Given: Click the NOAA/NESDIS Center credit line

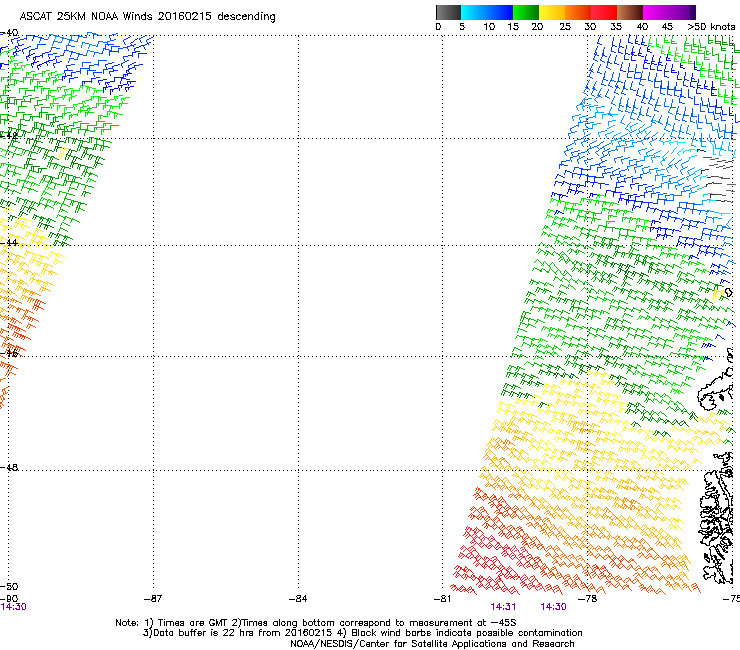Looking at the screenshot, I should [x=432, y=644].
